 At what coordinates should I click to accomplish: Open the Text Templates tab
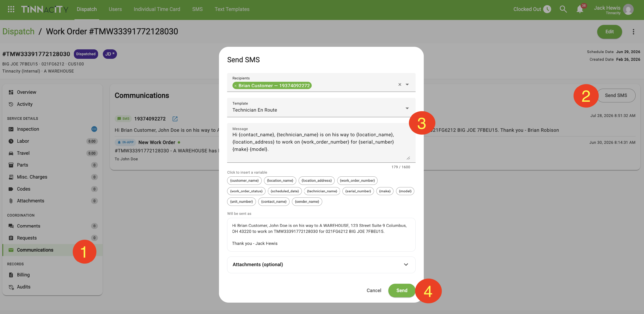(x=232, y=9)
